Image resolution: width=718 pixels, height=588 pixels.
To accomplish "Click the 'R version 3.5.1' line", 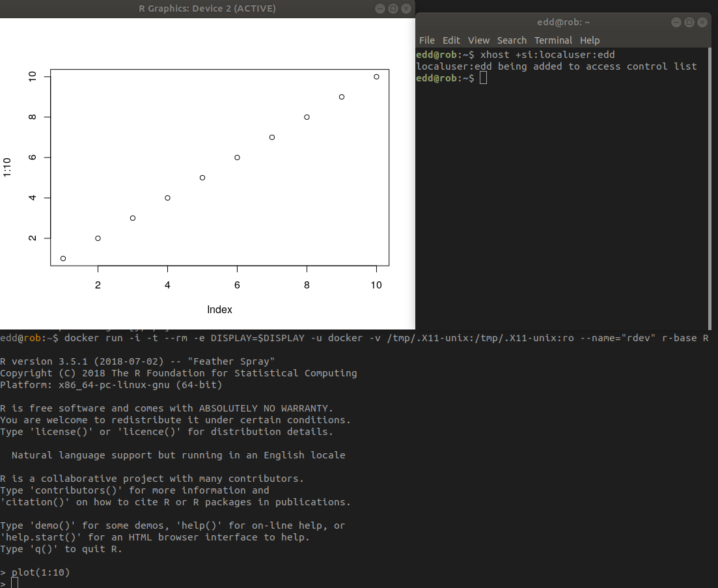I will point(137,361).
